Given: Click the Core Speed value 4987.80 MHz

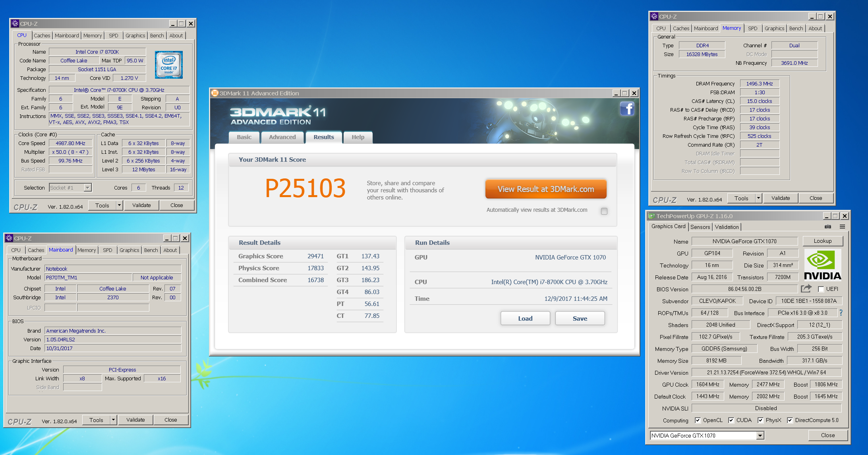Looking at the screenshot, I should click(x=70, y=143).
